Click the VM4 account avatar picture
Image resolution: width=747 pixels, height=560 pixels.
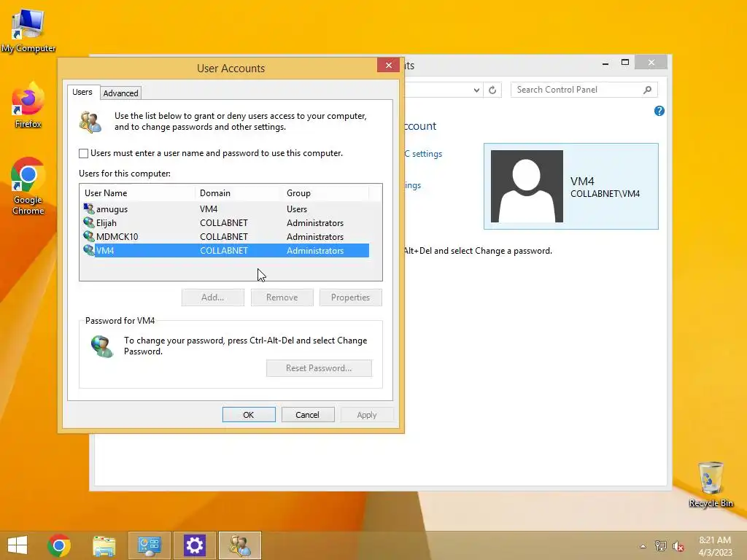coord(527,186)
